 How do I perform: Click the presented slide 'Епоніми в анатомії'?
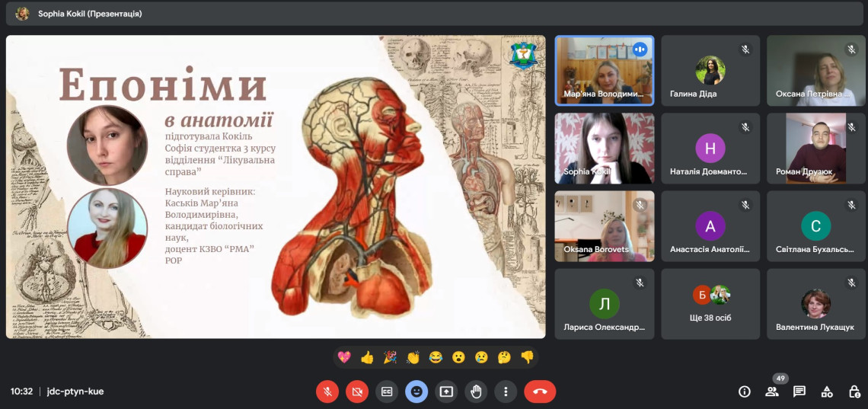pyautogui.click(x=276, y=187)
